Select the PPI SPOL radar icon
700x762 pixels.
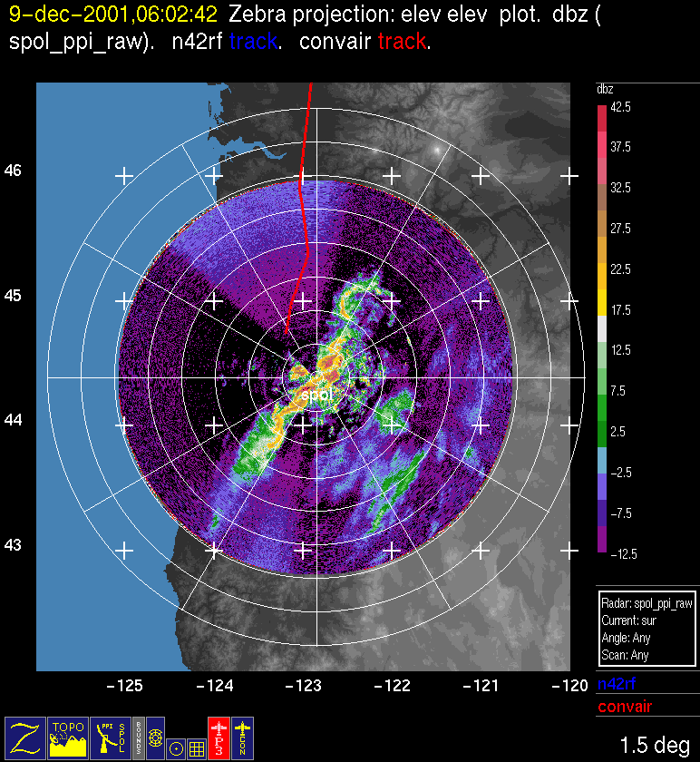click(x=110, y=738)
